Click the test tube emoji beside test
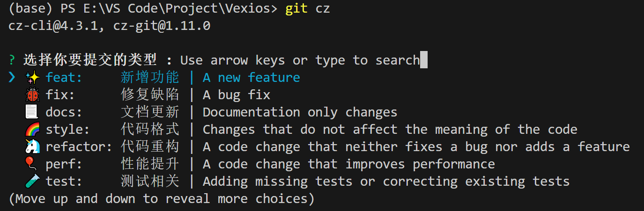Image resolution: width=644 pixels, height=211 pixels. 32,182
